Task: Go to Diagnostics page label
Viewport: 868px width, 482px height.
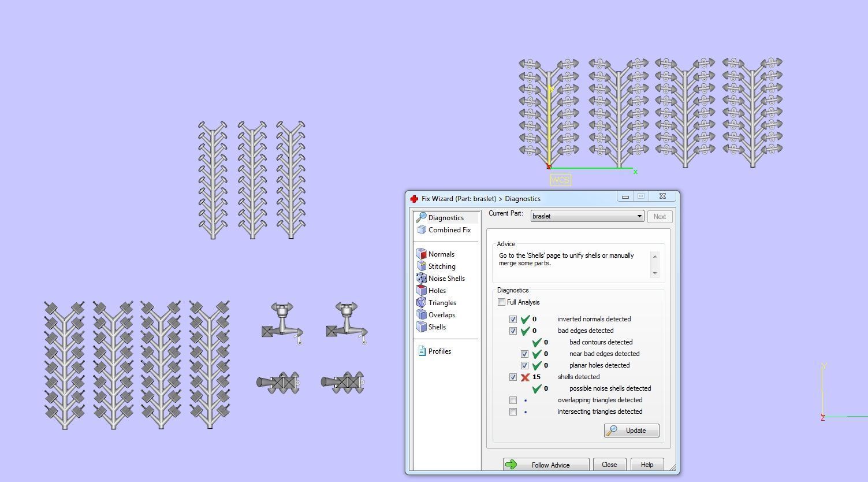Action: (446, 218)
